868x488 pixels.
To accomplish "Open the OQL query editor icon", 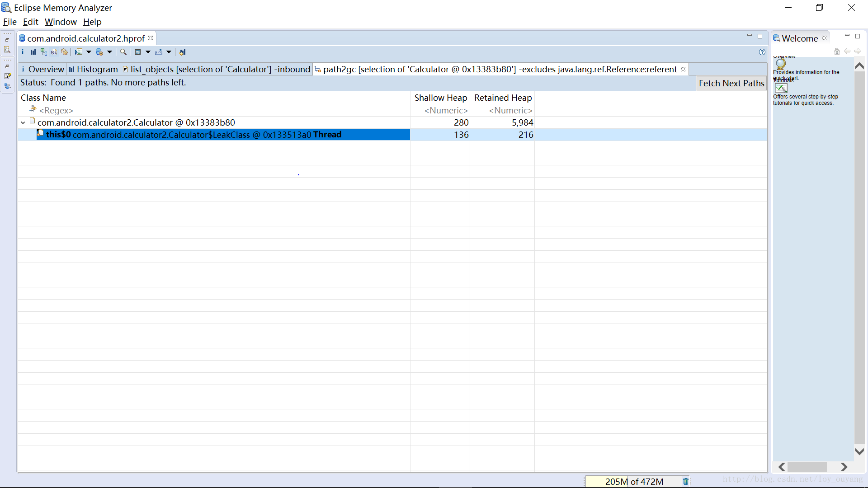I will click(x=54, y=52).
